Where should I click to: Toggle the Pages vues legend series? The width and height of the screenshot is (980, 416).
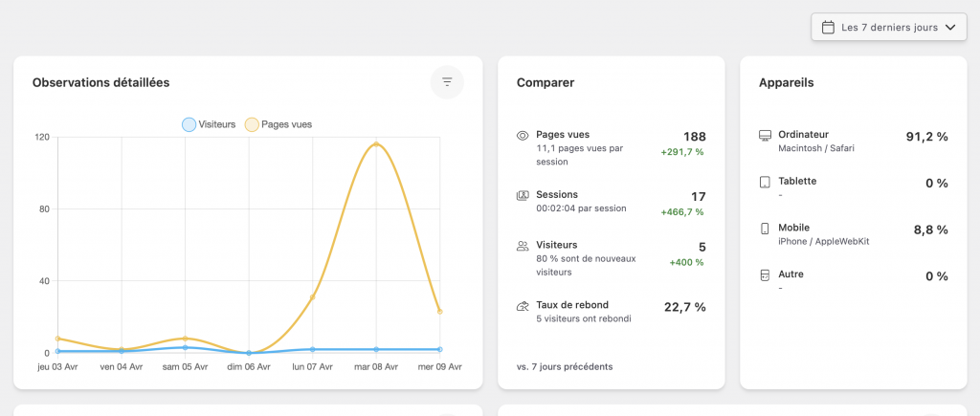click(278, 124)
